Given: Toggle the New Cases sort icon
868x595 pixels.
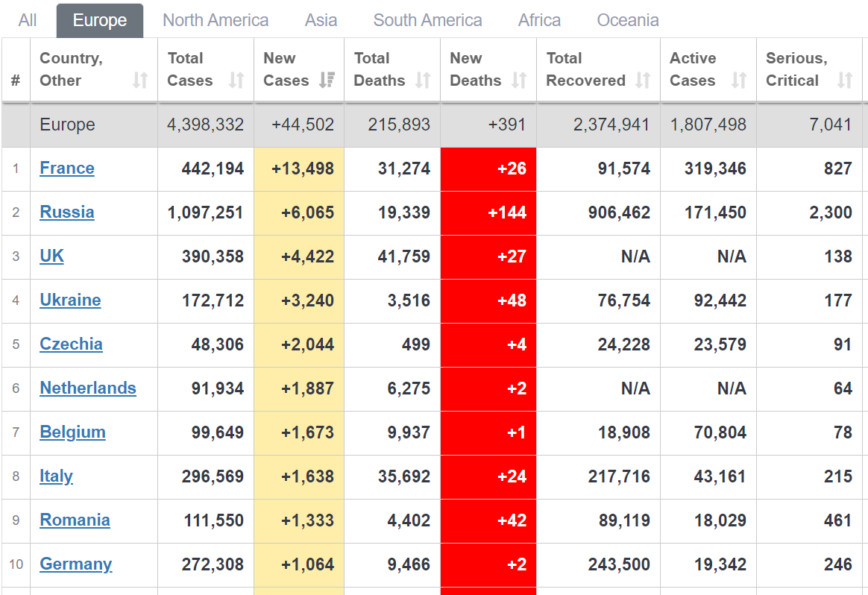Looking at the screenshot, I should pos(326,81).
